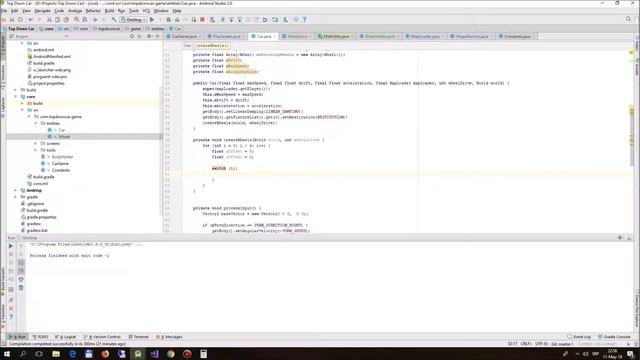Open the Refactor menu
Image resolution: width=640 pixels, height=360 pixels.
point(93,11)
